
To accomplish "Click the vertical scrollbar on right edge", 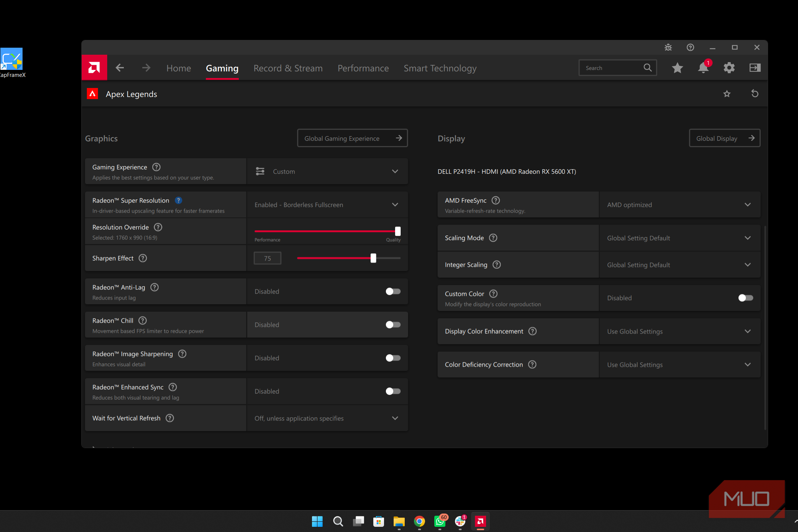I will coord(765,327).
